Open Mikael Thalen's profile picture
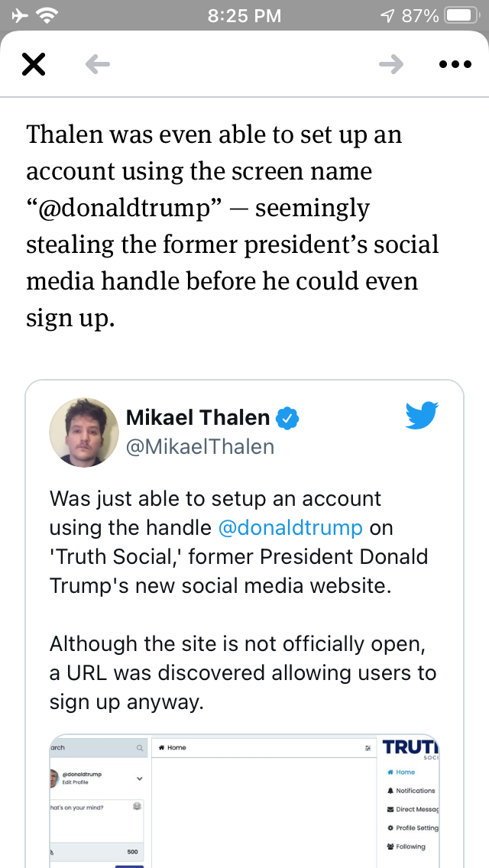The height and width of the screenshot is (868, 489). 84,432
